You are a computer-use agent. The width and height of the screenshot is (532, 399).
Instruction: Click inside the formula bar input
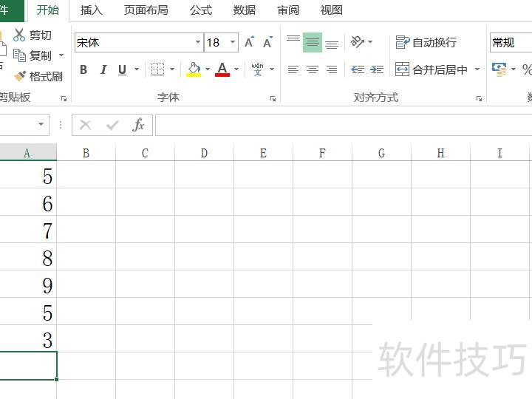[344, 125]
